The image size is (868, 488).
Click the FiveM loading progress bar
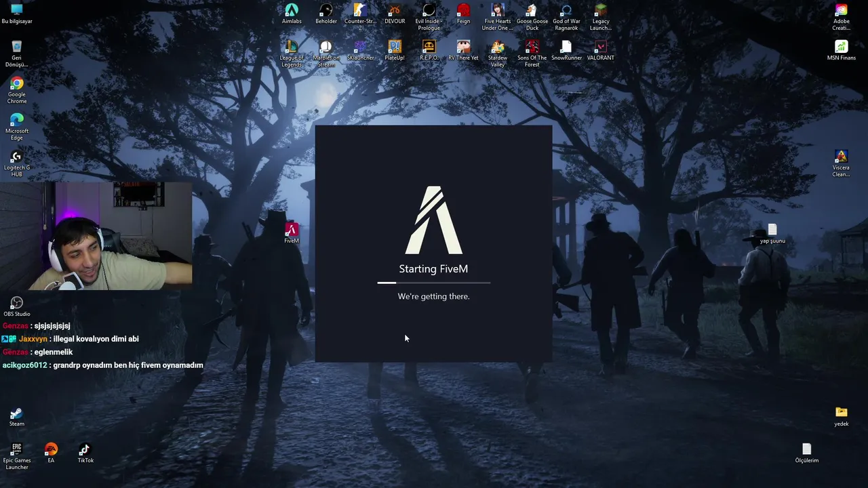point(434,282)
